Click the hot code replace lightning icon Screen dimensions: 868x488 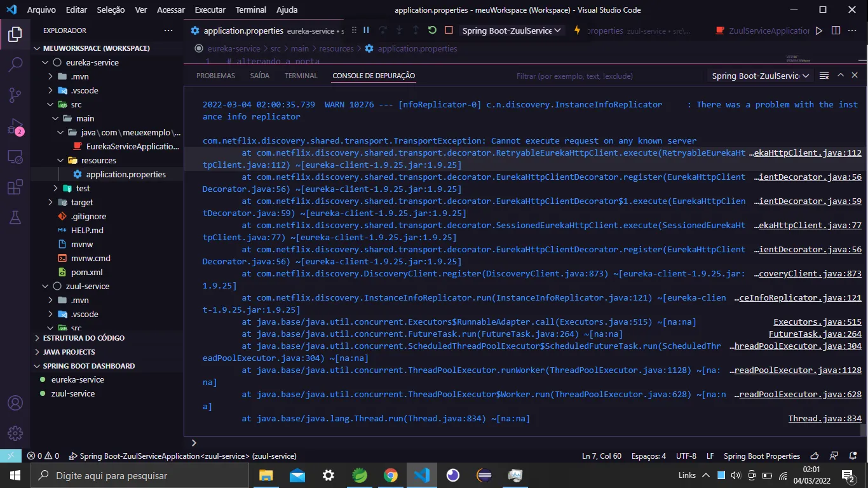pyautogui.click(x=577, y=30)
